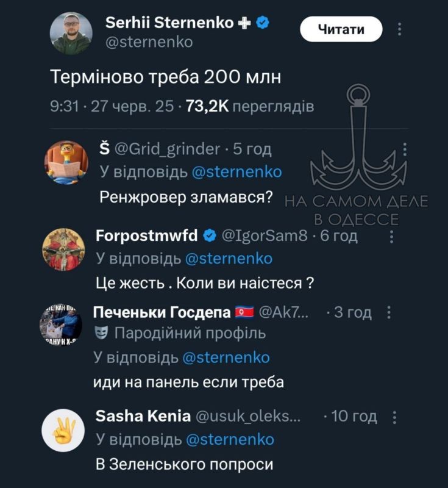Image resolution: width=448 pixels, height=488 pixels.
Task: Click the blue verified badge beside Sternenko
Action: click(263, 23)
